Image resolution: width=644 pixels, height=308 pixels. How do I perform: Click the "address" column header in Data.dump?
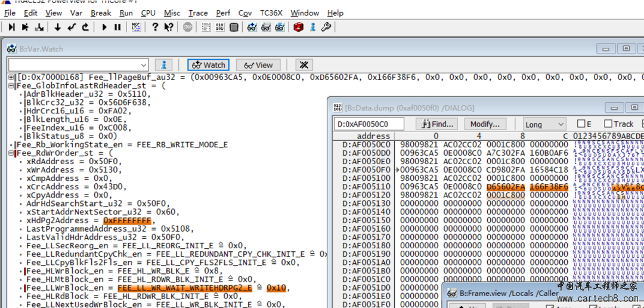point(373,136)
